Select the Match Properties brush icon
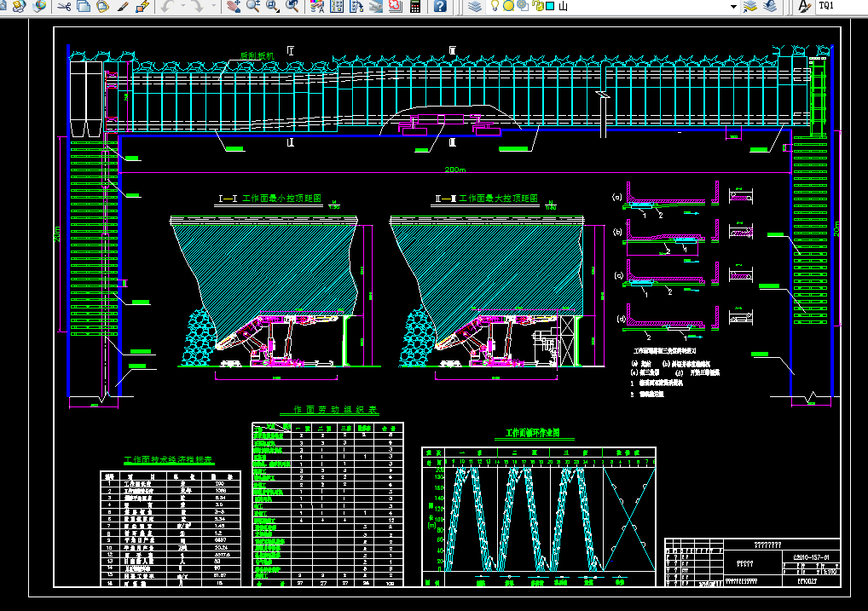This screenshot has width=868, height=611. (x=123, y=7)
